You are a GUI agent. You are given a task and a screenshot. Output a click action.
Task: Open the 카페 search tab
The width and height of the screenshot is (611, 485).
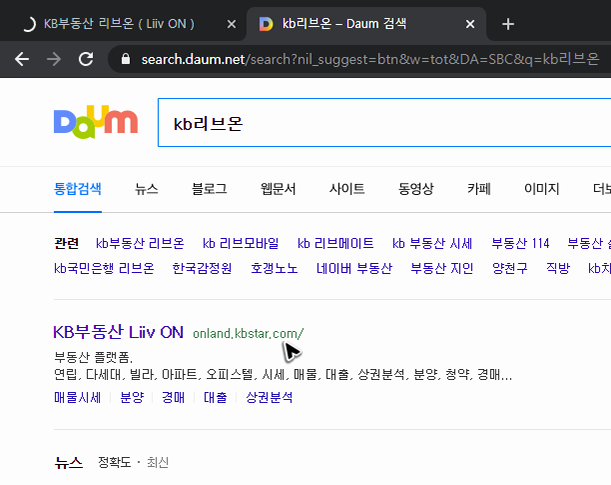tap(479, 189)
